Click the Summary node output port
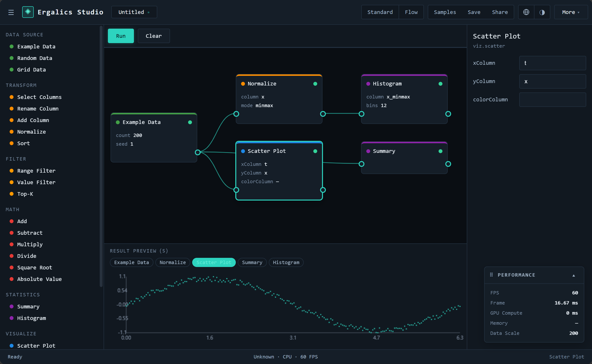The width and height of the screenshot is (592, 364). pyautogui.click(x=448, y=164)
